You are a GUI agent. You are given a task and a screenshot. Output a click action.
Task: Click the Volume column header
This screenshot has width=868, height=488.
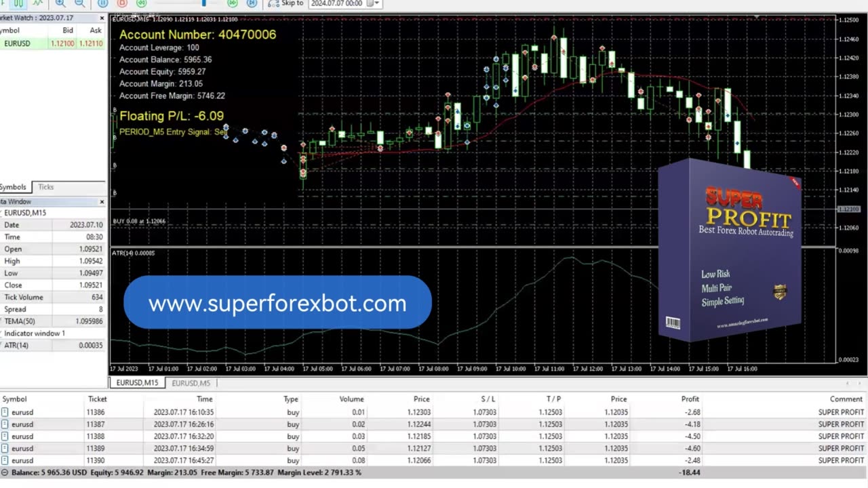tap(351, 399)
